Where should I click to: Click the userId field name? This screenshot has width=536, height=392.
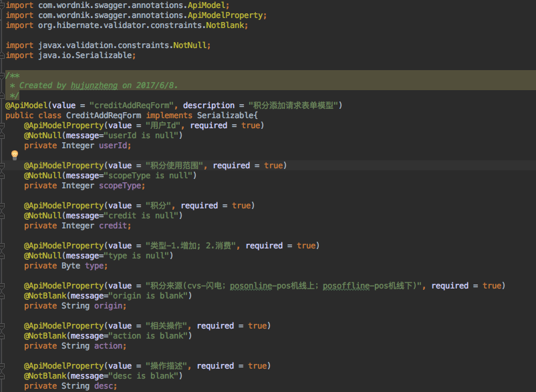click(113, 146)
